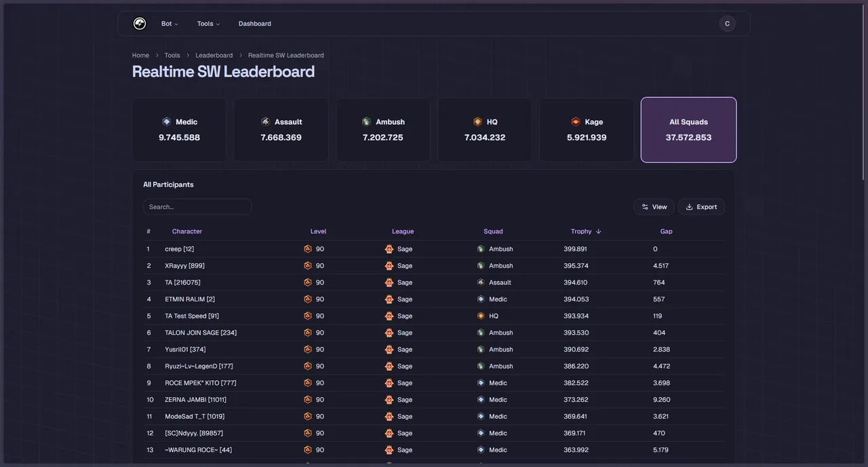Sort by the Gap column header
The height and width of the screenshot is (467, 868).
(667, 231)
